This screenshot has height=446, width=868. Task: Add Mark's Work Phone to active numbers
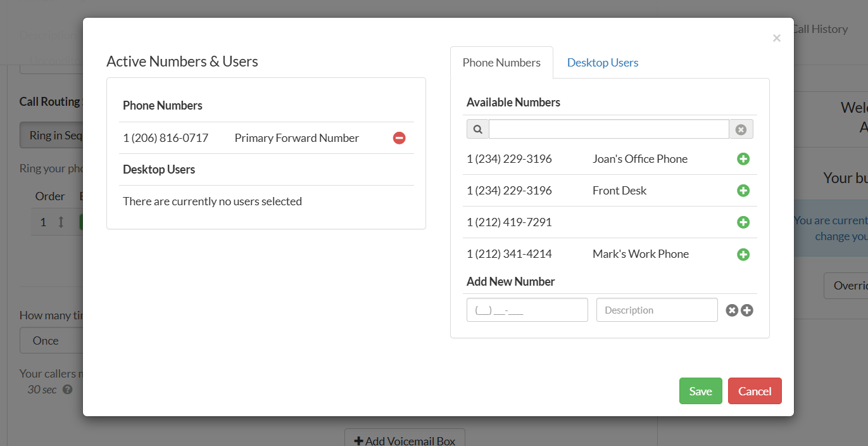click(x=743, y=254)
